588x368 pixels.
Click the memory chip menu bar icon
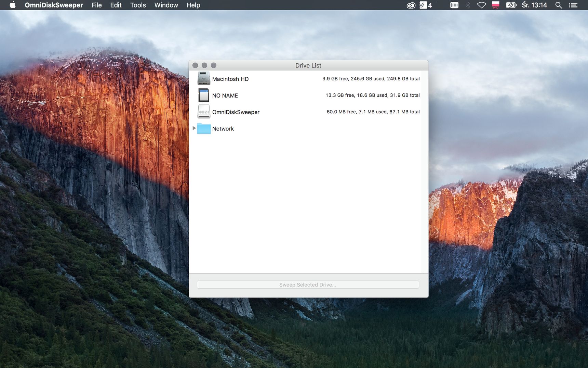[454, 5]
